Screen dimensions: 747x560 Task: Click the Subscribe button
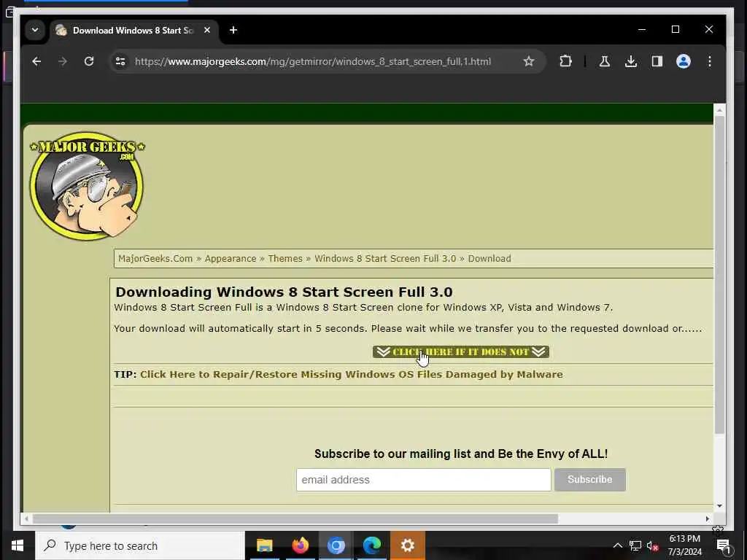[589, 480]
